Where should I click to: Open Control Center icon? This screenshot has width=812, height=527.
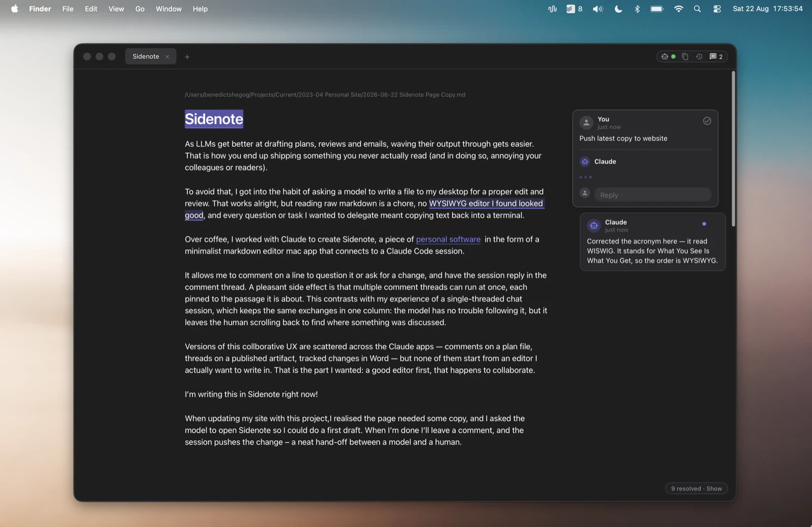click(x=717, y=9)
